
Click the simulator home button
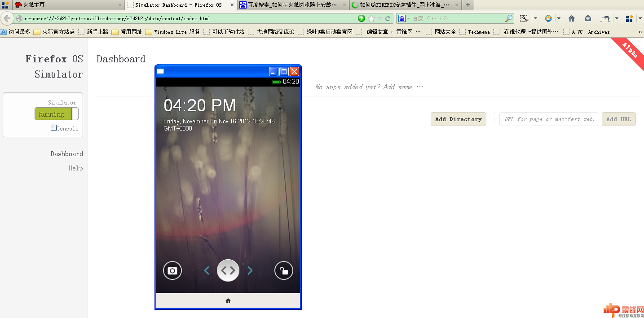click(x=228, y=301)
